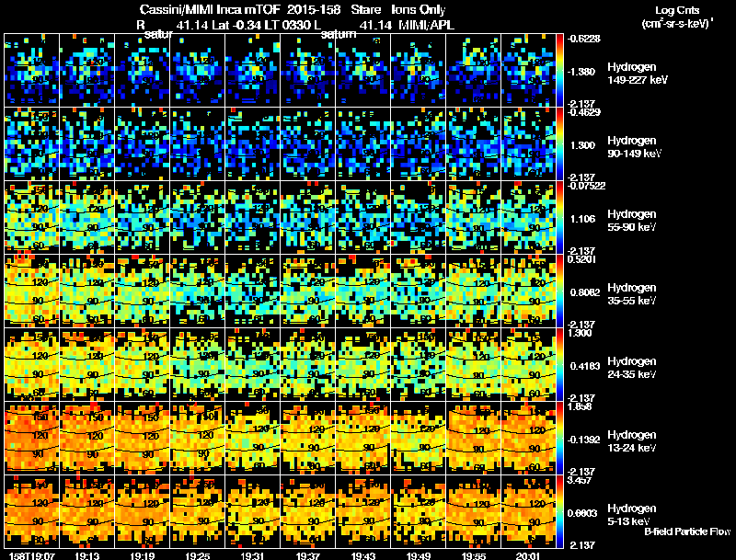Click the '0.6603' colorbar value
The height and width of the screenshot is (560, 736).
(582, 514)
